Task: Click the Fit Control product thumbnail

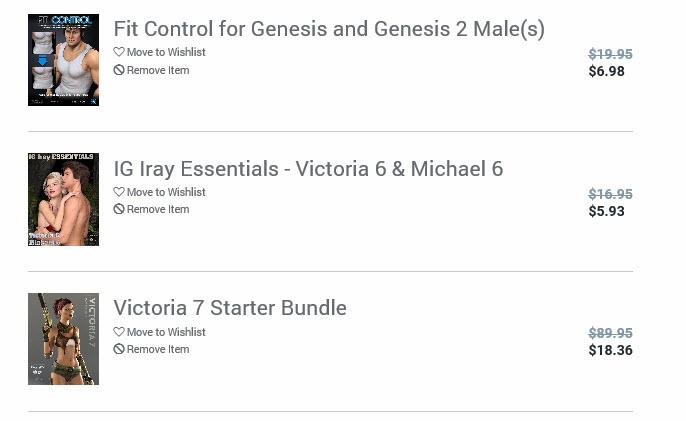Action: (x=63, y=60)
